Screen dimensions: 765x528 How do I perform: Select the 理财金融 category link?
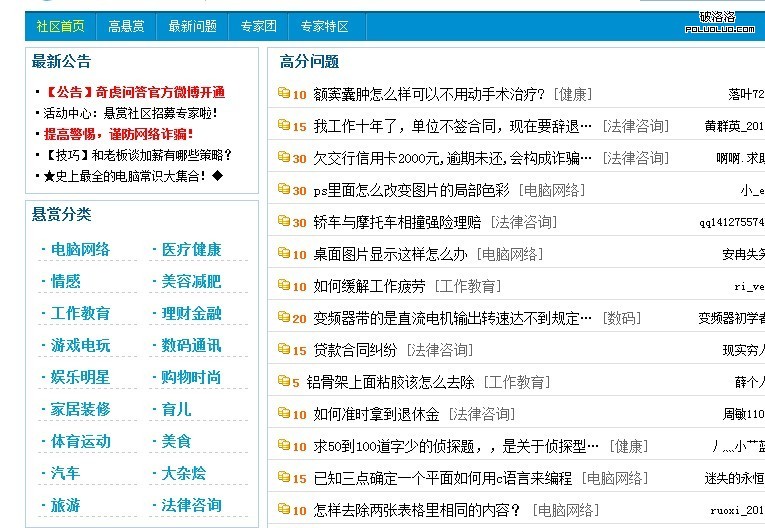coord(191,313)
